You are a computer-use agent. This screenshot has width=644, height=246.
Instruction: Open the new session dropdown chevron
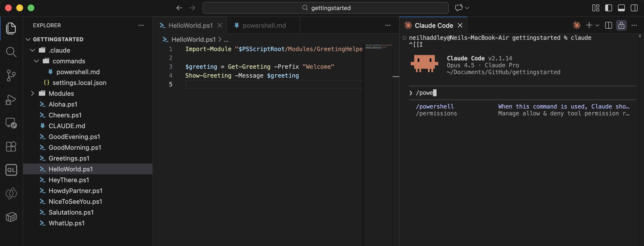[x=597, y=25]
